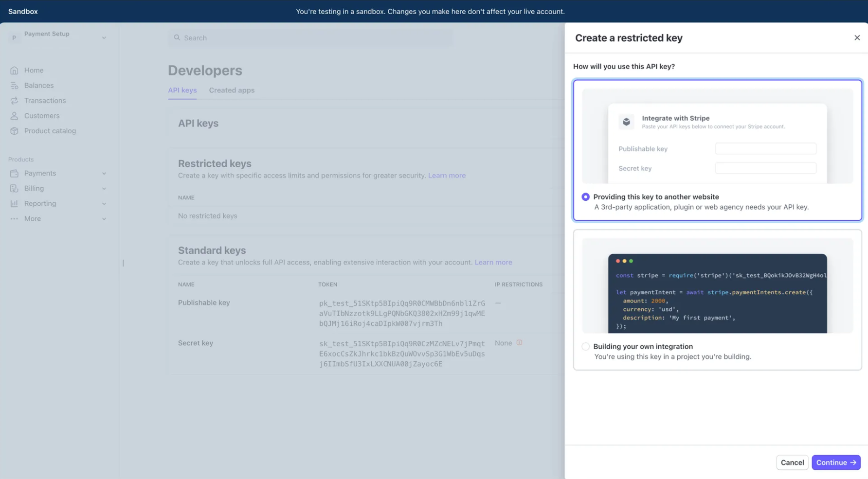
Task: Expand the Reporting section chevron
Action: pyautogui.click(x=104, y=203)
